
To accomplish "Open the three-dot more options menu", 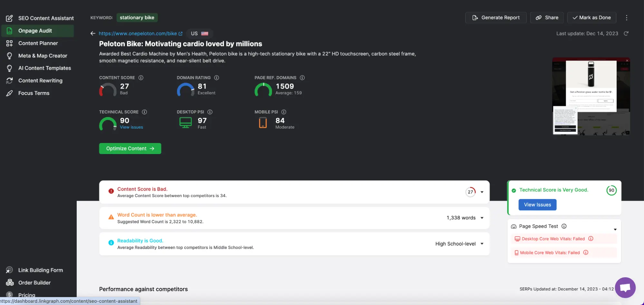I will [627, 18].
